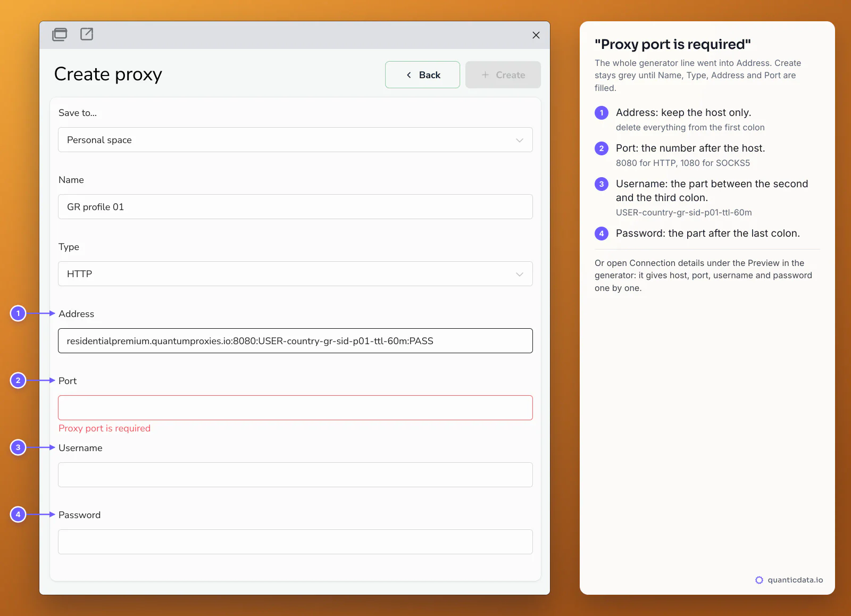Click the empty Port field outlined in red
The width and height of the screenshot is (851, 616).
click(x=295, y=408)
